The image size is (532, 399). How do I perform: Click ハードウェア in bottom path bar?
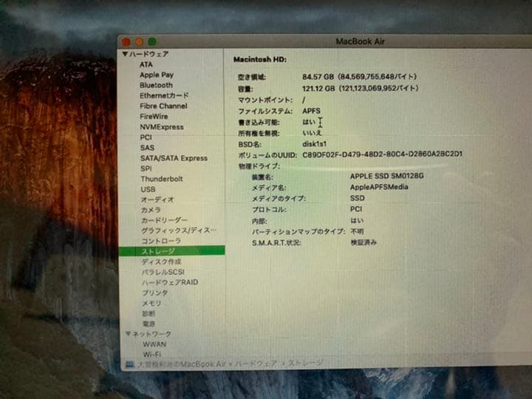(256, 364)
